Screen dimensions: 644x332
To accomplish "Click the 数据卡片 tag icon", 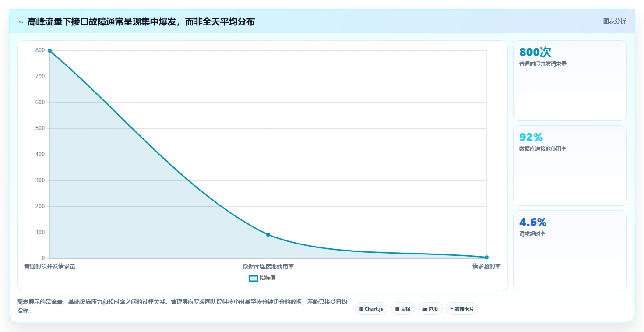I will tap(452, 309).
